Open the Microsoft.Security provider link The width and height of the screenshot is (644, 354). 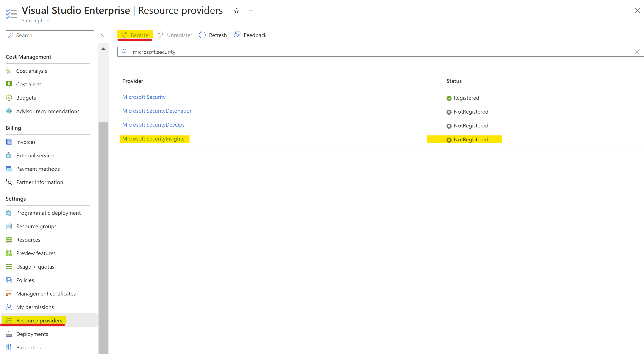pos(144,97)
